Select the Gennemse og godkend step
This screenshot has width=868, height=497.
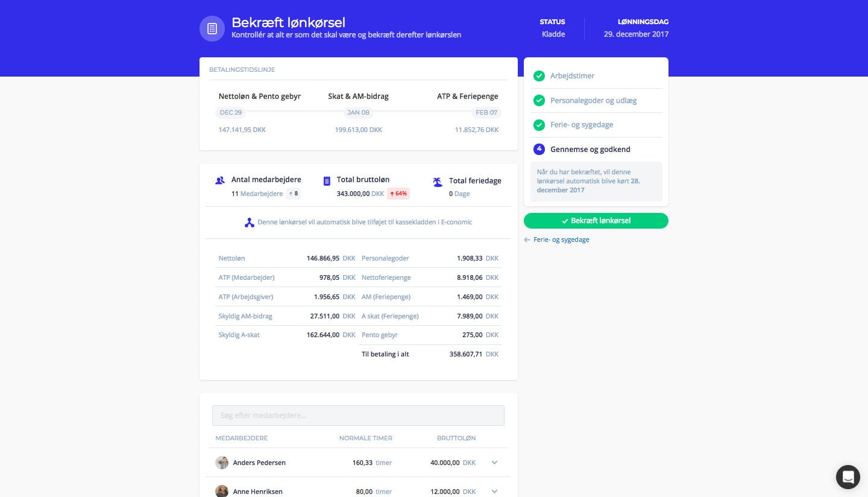point(590,150)
